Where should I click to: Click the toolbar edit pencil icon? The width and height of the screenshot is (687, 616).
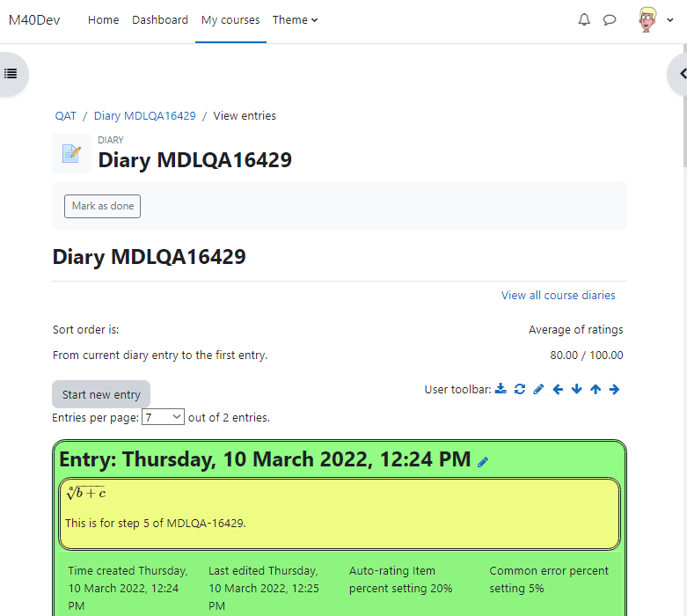[x=538, y=389]
